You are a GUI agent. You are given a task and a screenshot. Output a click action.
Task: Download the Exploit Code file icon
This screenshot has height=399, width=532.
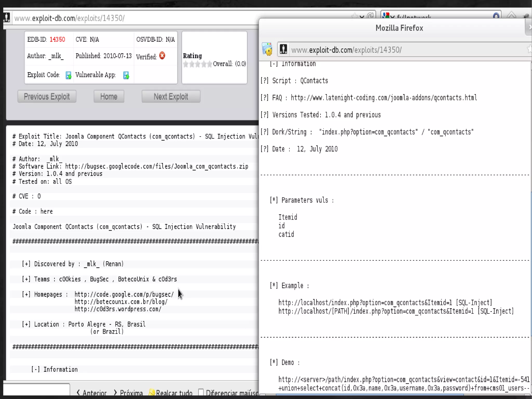[68, 75]
